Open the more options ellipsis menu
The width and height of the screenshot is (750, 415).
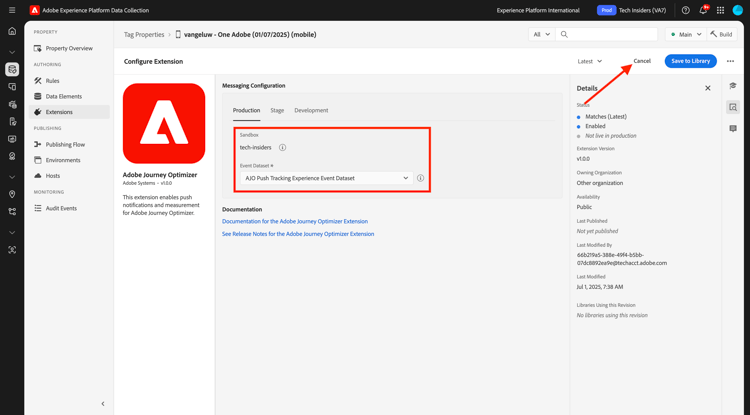(730, 61)
